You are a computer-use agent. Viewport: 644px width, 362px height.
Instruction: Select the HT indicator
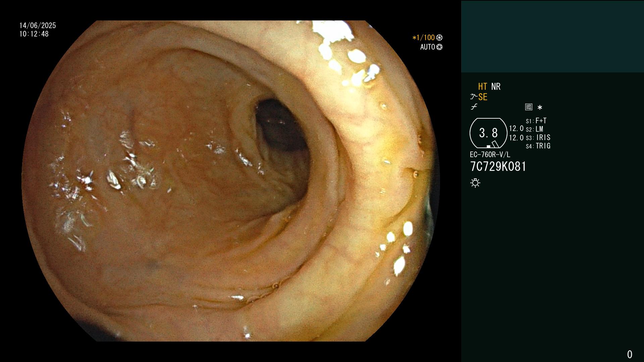point(483,86)
